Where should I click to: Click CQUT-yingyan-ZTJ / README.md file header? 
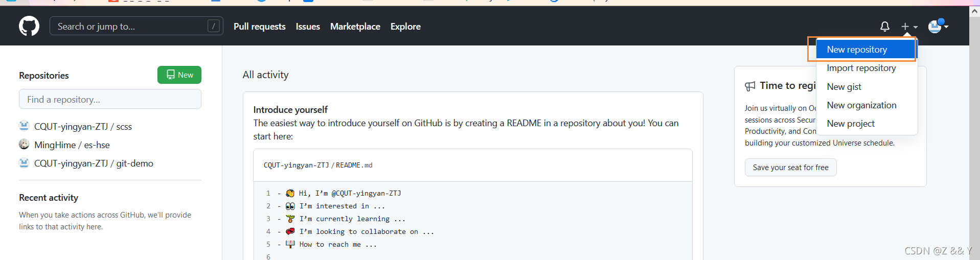[318, 165]
